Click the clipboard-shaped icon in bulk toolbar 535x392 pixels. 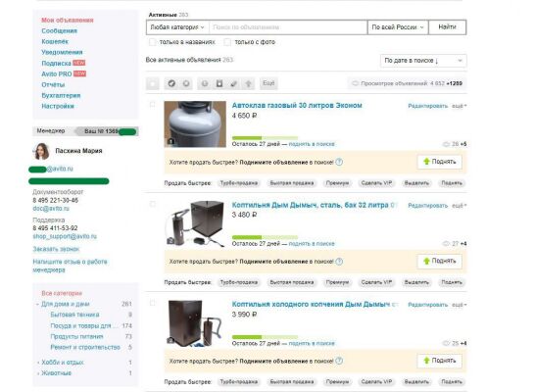point(219,83)
